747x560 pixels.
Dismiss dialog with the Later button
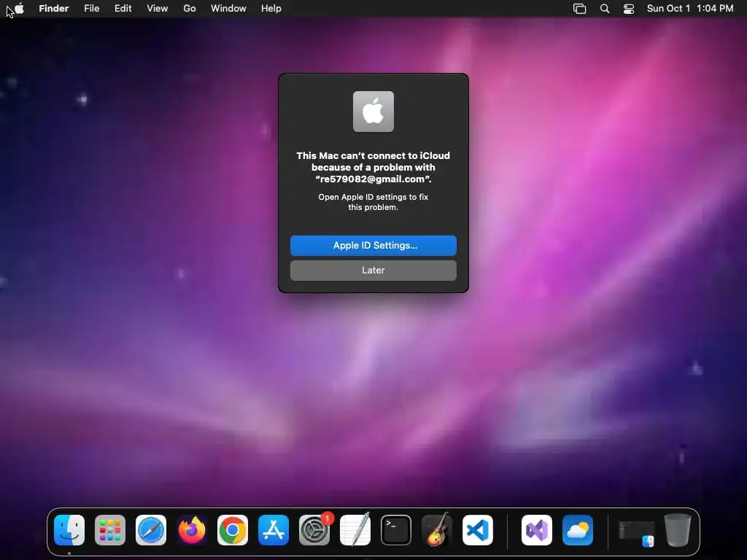tap(373, 271)
